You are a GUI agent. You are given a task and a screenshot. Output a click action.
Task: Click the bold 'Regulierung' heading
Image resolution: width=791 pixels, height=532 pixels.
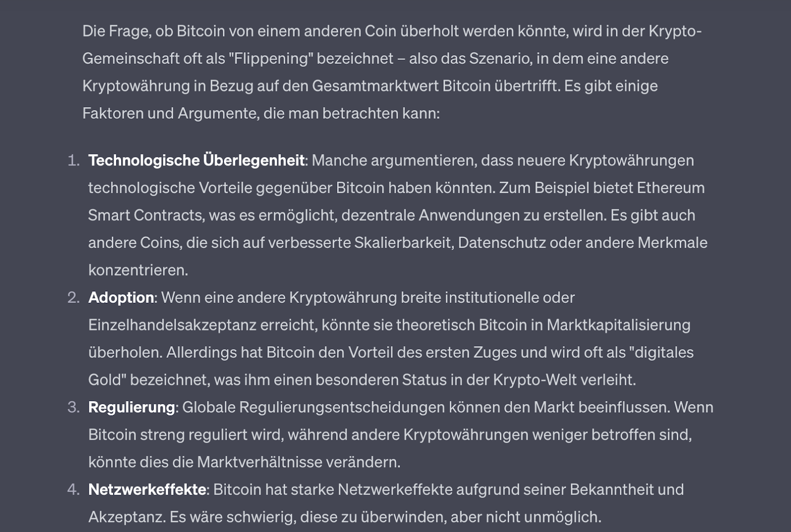click(x=132, y=408)
